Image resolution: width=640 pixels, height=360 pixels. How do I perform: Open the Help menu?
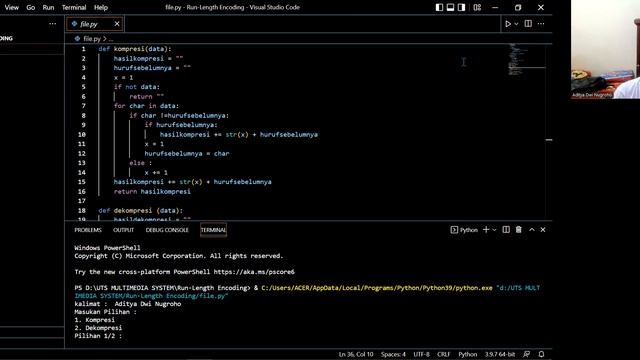pos(101,7)
